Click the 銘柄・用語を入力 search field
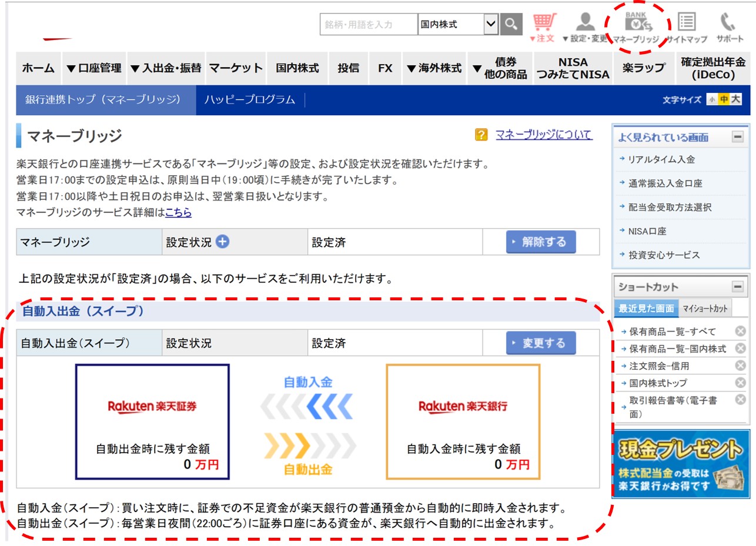The image size is (756, 546). [x=369, y=25]
